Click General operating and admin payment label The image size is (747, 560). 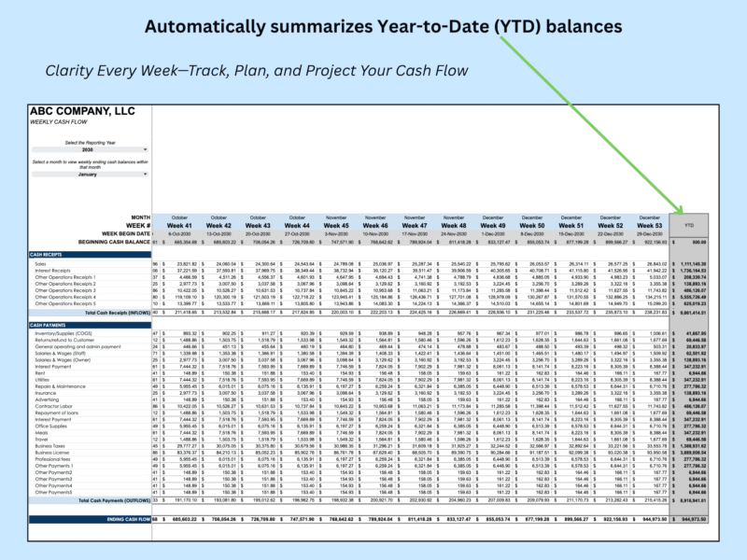78,346
